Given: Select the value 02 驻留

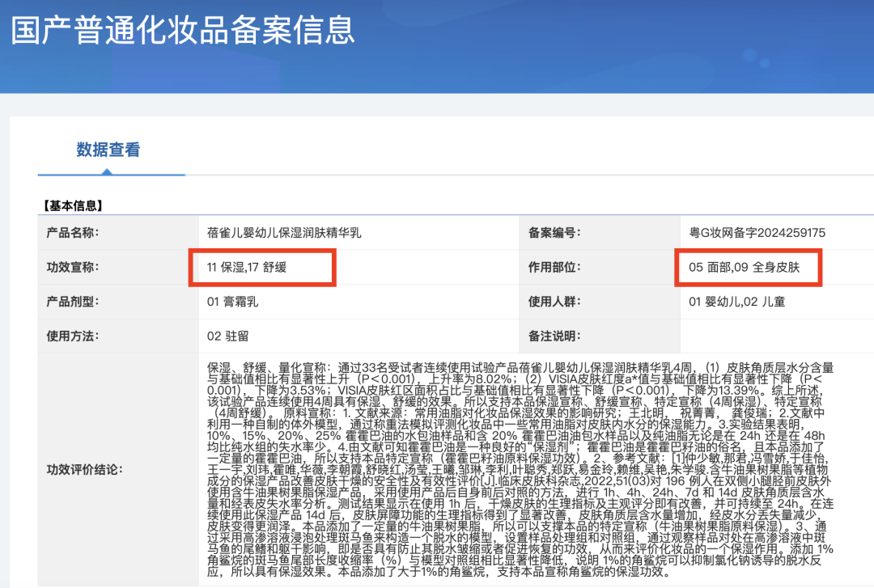Looking at the screenshot, I should coord(227,336).
